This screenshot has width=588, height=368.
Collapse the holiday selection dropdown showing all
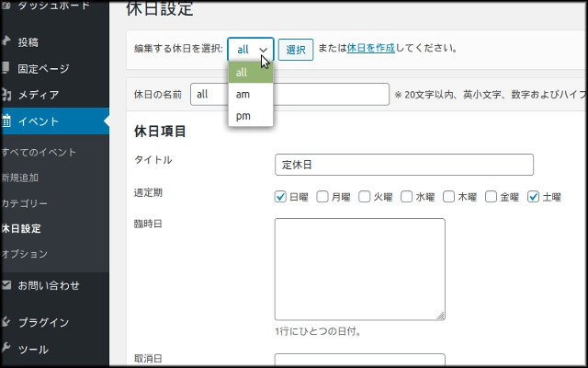point(251,49)
